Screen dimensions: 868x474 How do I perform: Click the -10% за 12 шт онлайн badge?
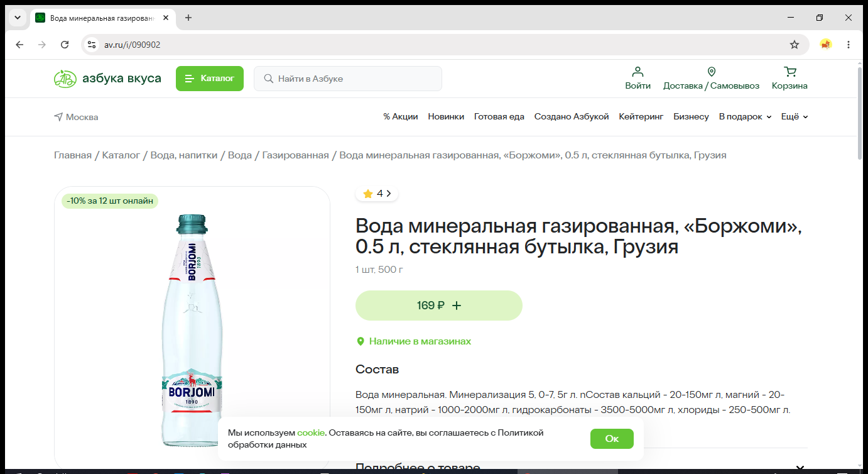[x=110, y=201]
